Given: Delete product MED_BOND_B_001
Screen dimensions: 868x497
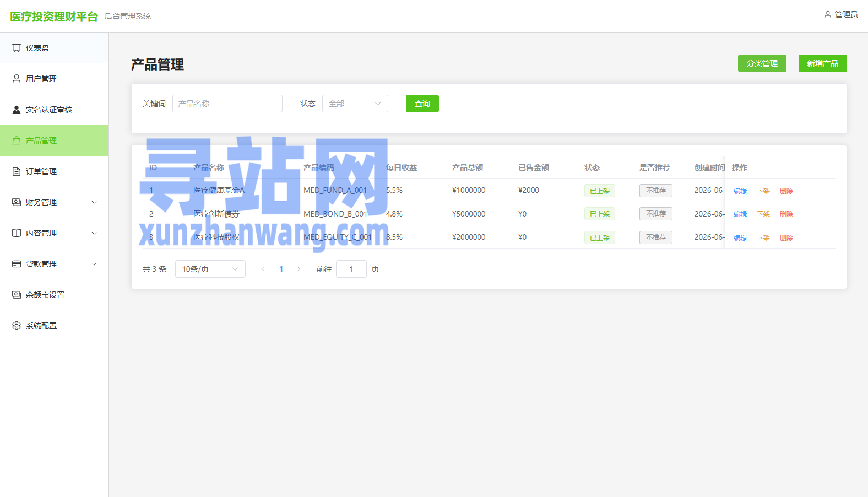Looking at the screenshot, I should coord(786,214).
